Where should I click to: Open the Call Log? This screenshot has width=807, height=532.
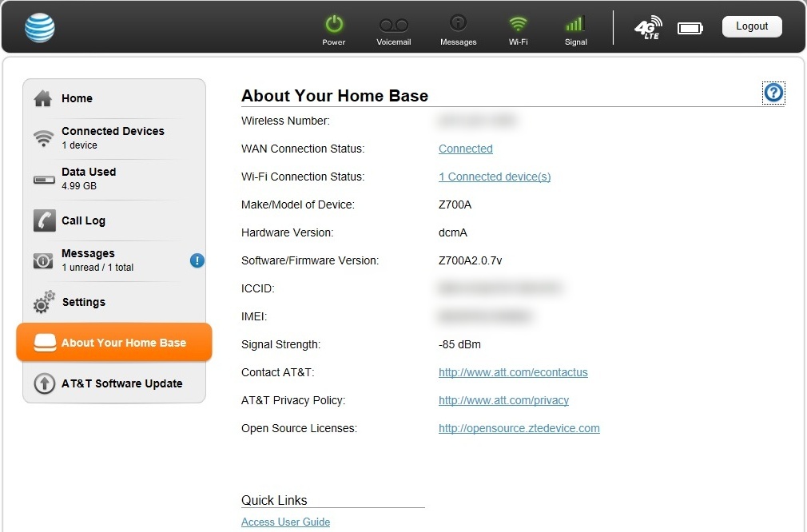(x=82, y=220)
